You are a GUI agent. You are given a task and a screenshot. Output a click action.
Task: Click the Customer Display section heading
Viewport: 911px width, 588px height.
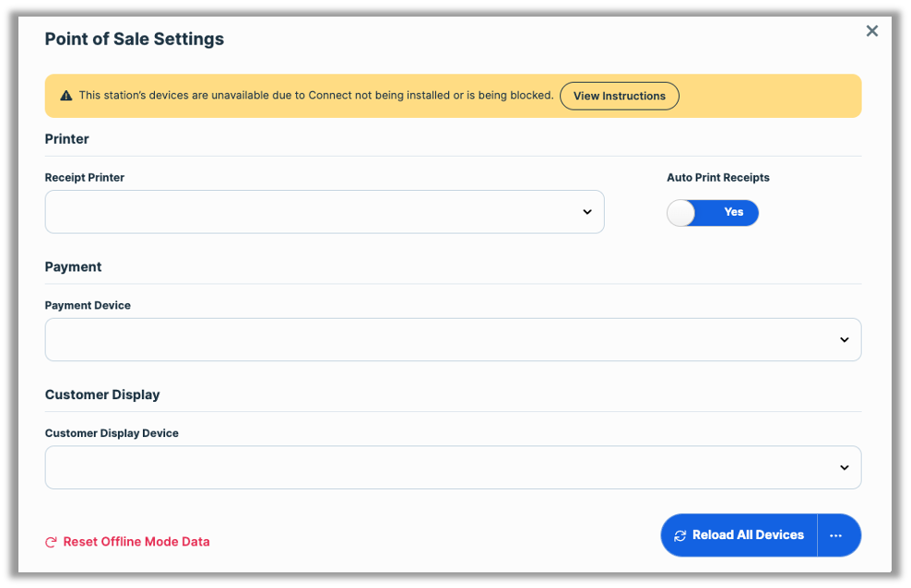(x=102, y=394)
